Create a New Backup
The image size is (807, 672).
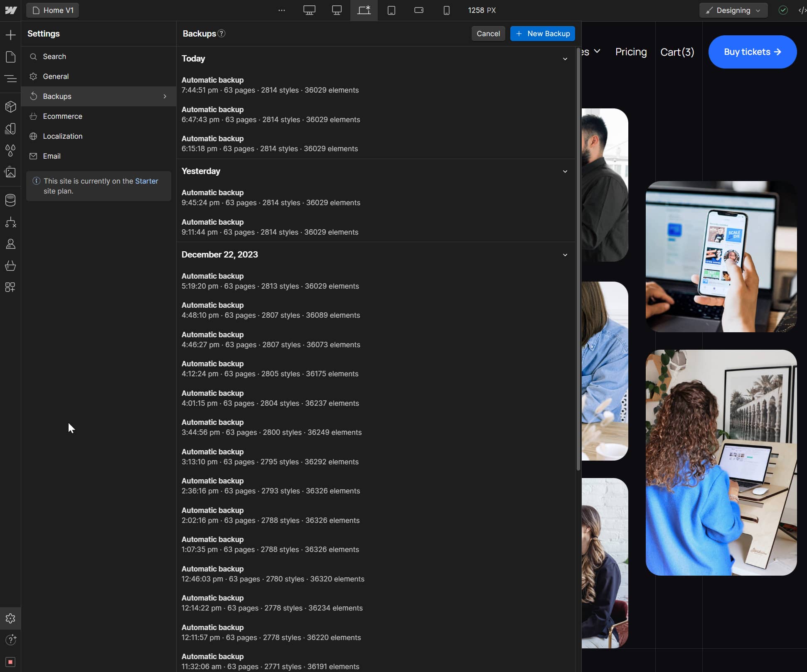pos(542,34)
